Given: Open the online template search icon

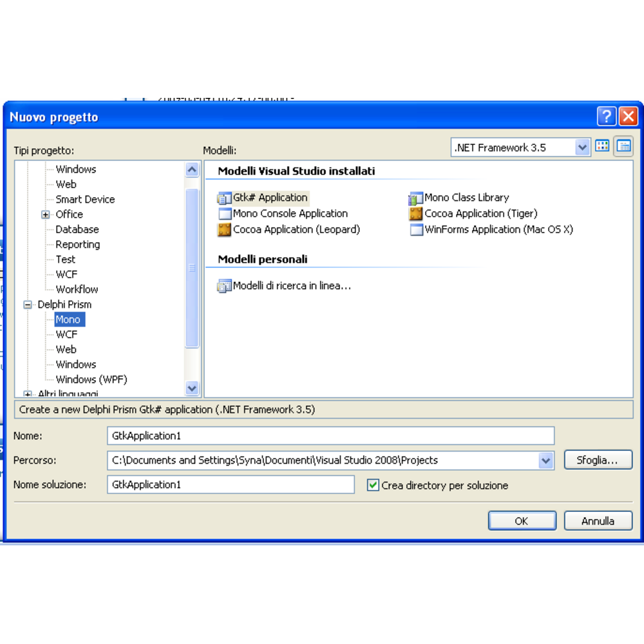Looking at the screenshot, I should pyautogui.click(x=224, y=286).
